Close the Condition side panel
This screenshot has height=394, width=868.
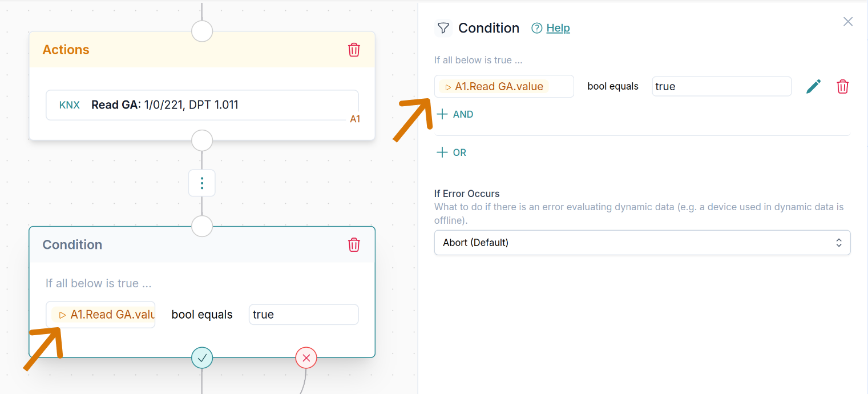pyautogui.click(x=848, y=22)
